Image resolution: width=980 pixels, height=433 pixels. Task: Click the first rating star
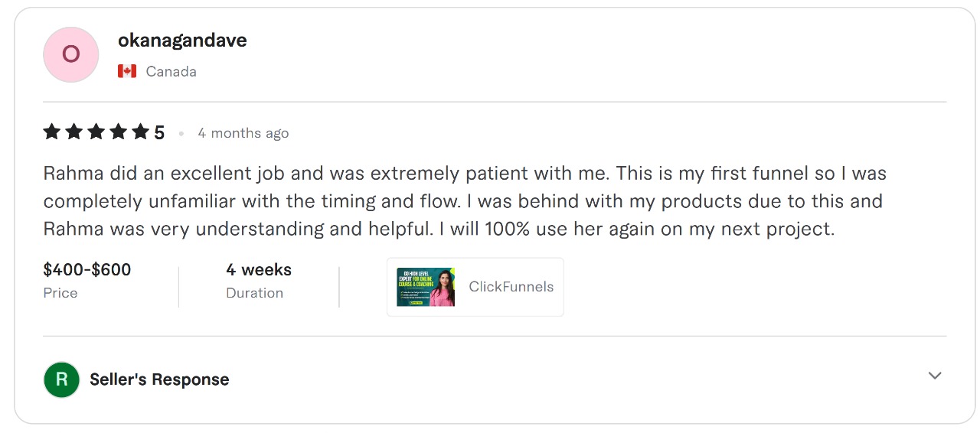coord(52,132)
